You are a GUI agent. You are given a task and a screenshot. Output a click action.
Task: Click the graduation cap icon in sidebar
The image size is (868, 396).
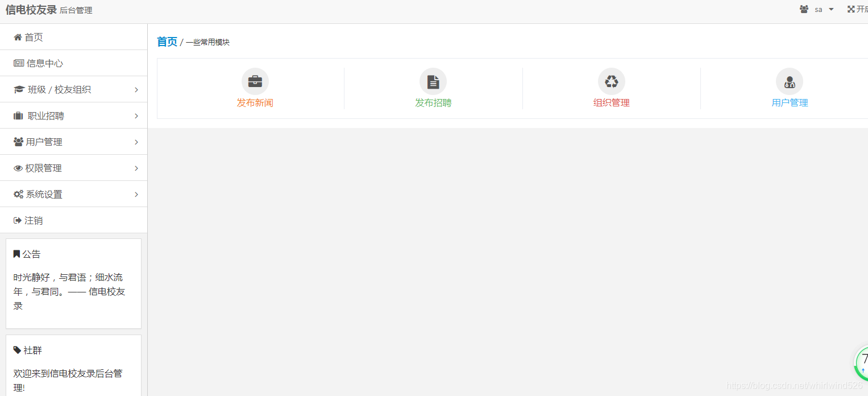point(19,89)
